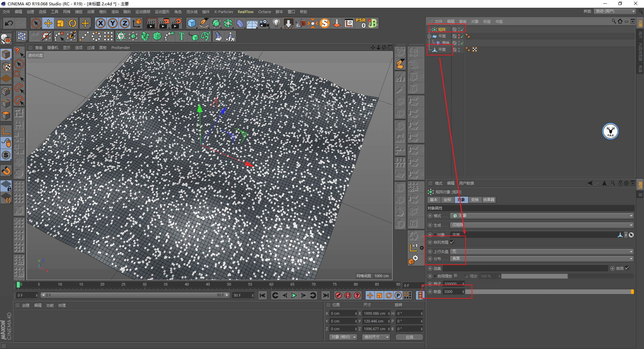
Task: Open the 对象 (相对) coordinate dropdown
Action: (x=343, y=337)
